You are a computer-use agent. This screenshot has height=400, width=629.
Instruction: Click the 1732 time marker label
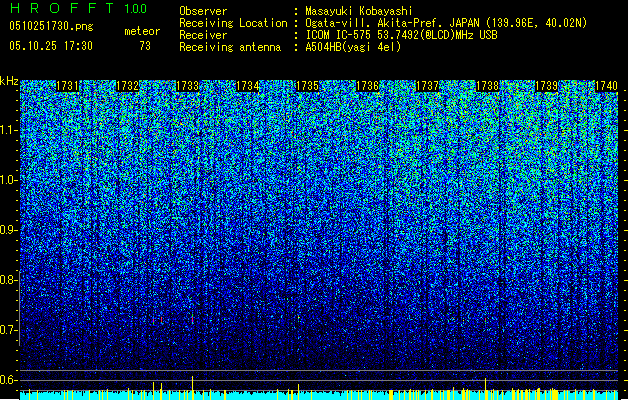(127, 86)
